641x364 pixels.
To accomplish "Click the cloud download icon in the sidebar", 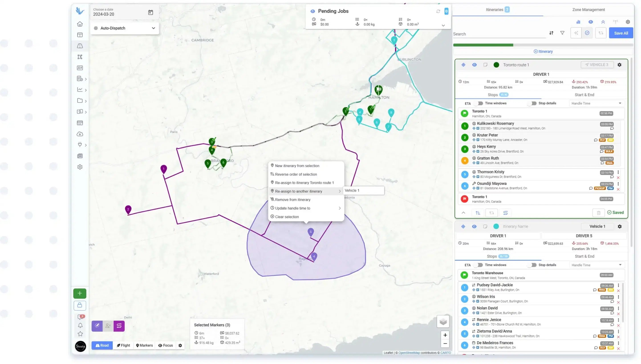I will (x=80, y=134).
